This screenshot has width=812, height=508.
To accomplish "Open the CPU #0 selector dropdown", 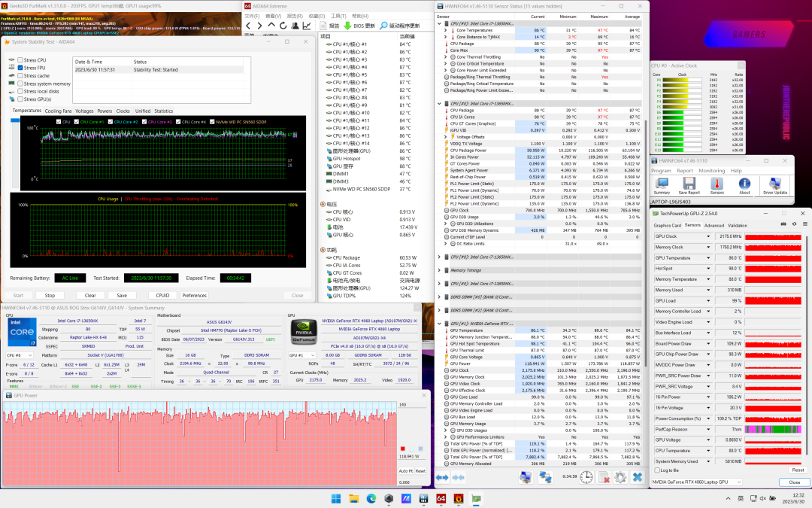I will (x=30, y=354).
